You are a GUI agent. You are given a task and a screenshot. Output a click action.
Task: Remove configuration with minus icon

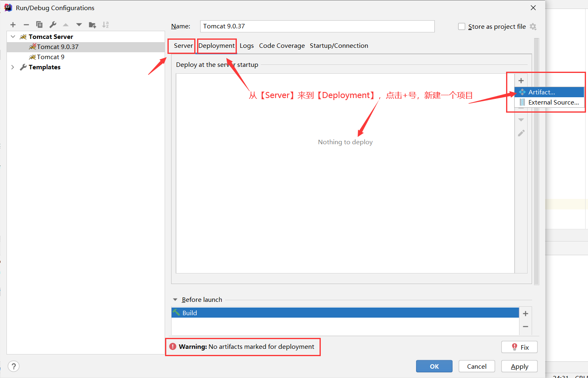point(26,25)
